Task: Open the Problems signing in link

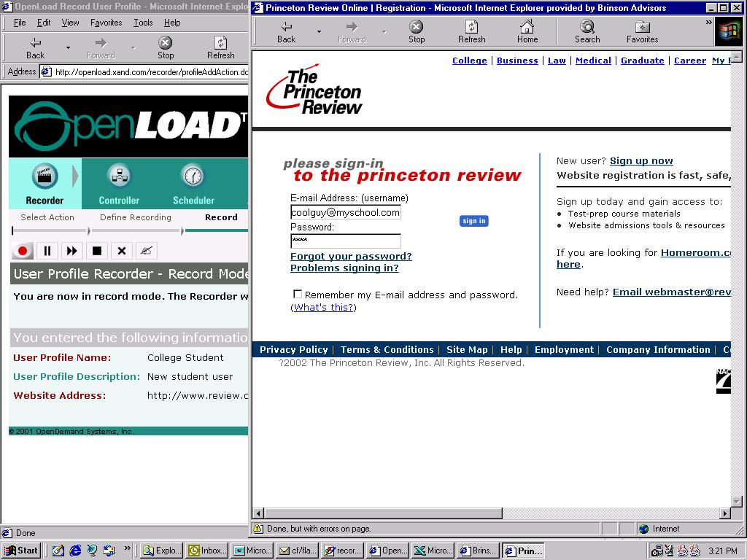Action: point(344,268)
